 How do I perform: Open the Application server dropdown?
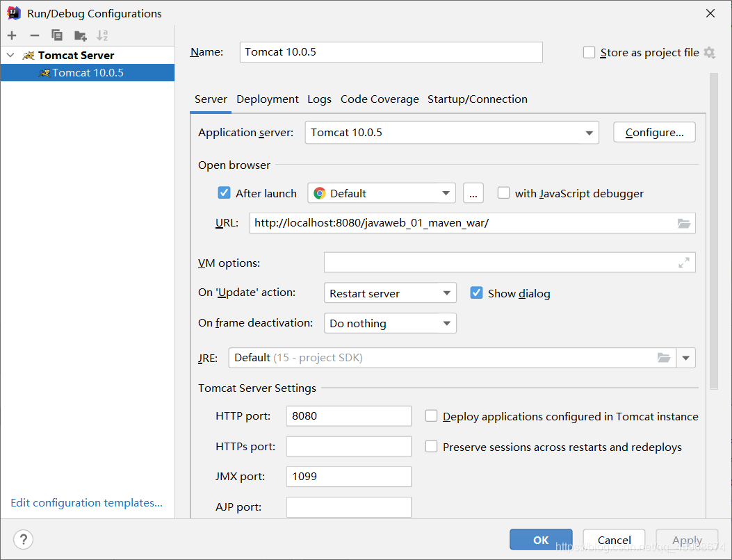pyautogui.click(x=452, y=133)
